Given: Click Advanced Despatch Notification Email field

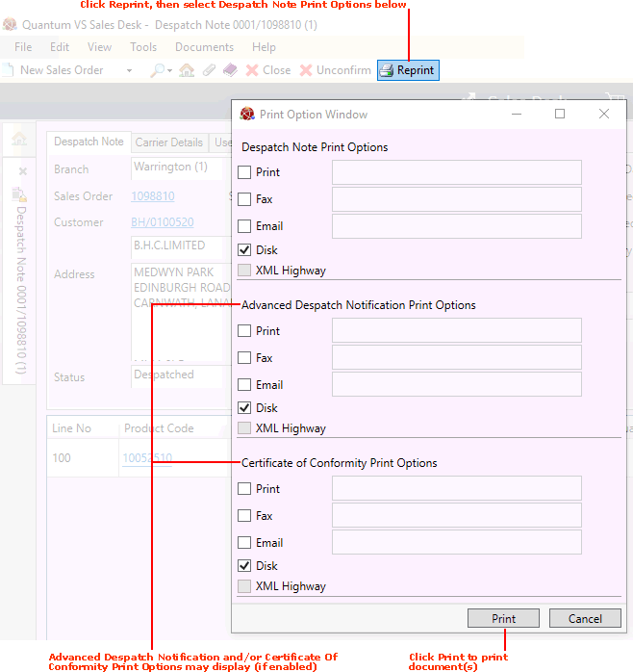Looking at the screenshot, I should [x=457, y=384].
